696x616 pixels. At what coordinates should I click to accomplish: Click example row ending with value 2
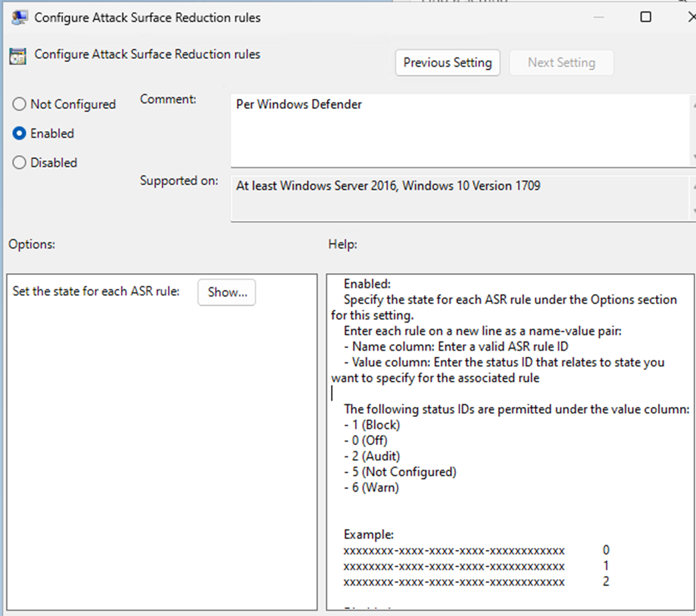(x=476, y=582)
